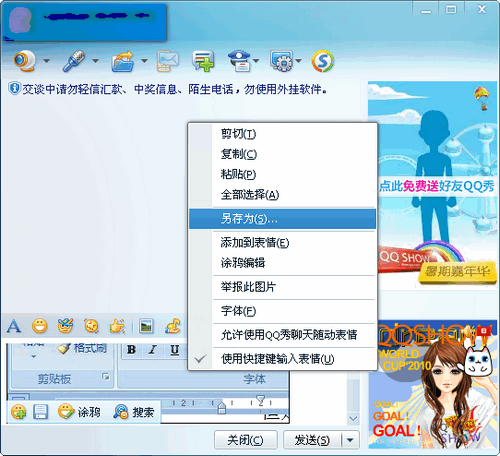Click input box scrollbar down arrow
Image resolution: width=500 pixels, height=456 pixels.
pyautogui.click(x=353, y=418)
